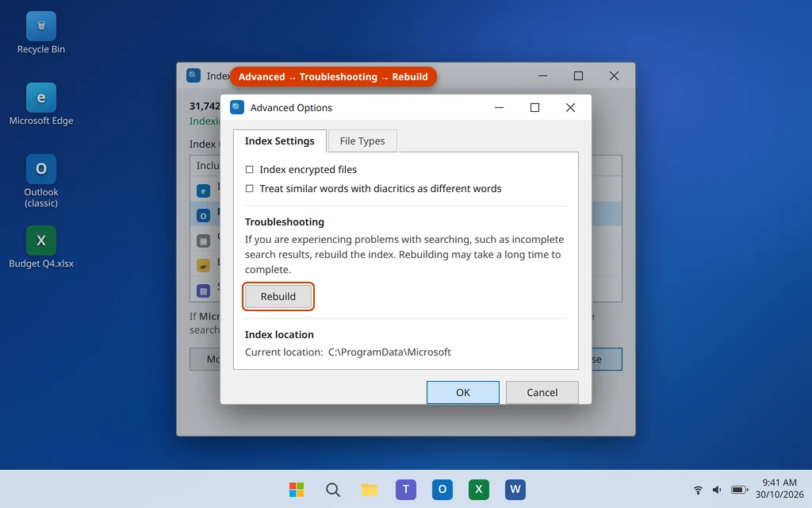812x508 pixels.
Task: Open the Recycle Bin desktop icon
Action: pos(41,33)
